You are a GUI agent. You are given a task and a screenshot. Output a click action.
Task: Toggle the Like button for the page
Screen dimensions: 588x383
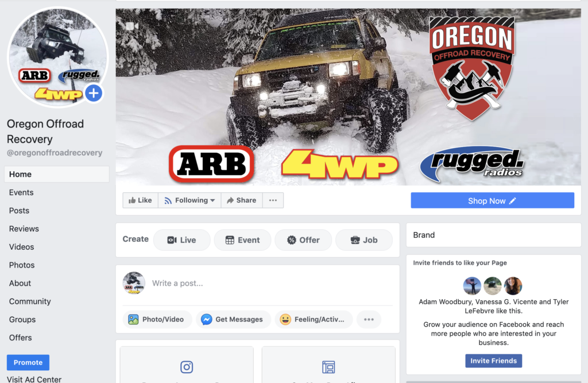pos(140,200)
